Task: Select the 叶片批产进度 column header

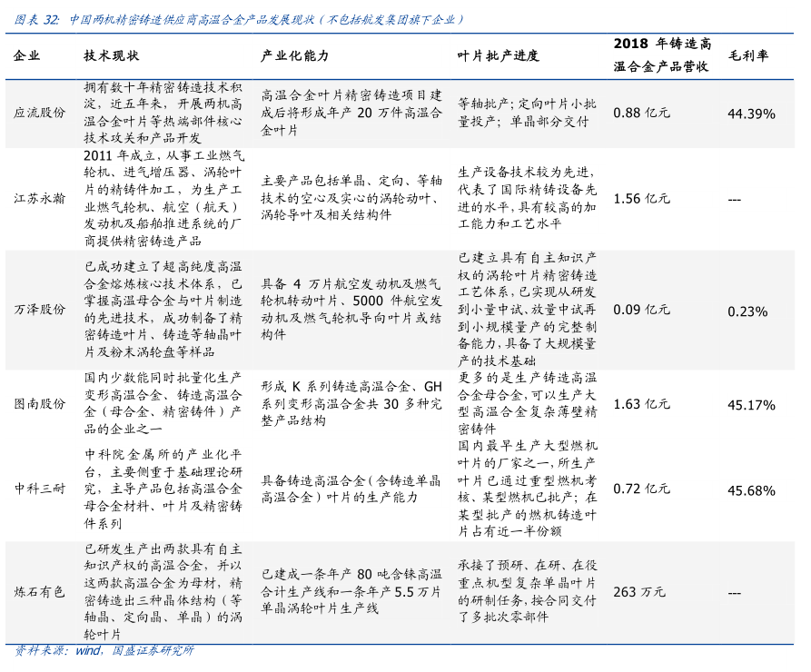Action: 498,56
